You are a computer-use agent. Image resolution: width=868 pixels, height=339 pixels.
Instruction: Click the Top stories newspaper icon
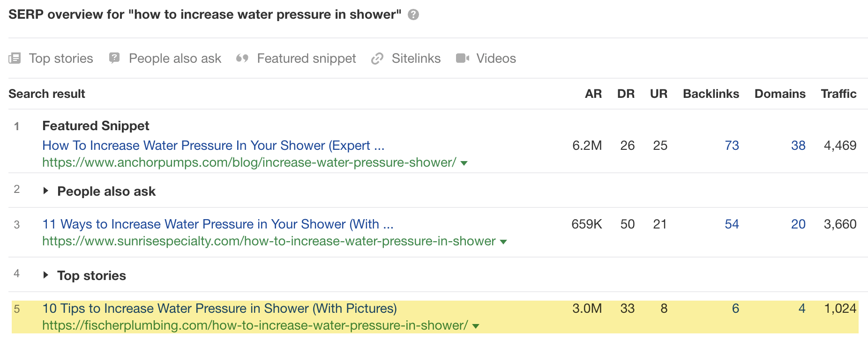(x=15, y=59)
